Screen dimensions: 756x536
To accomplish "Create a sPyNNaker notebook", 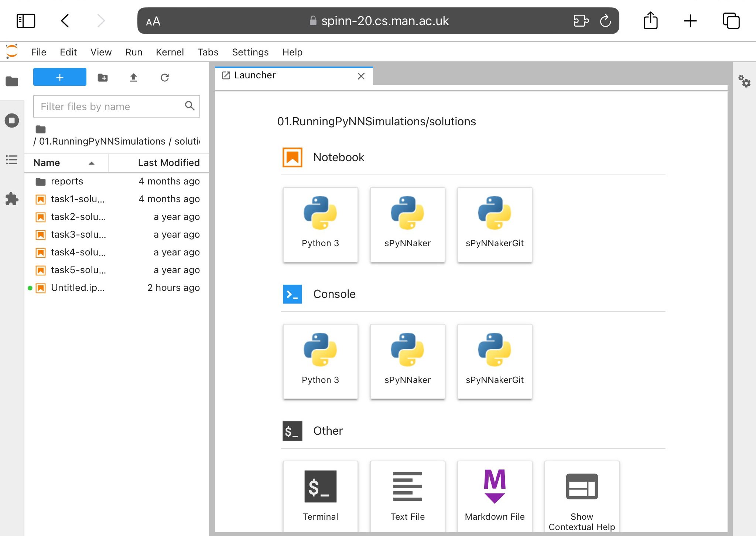I will 407,225.
